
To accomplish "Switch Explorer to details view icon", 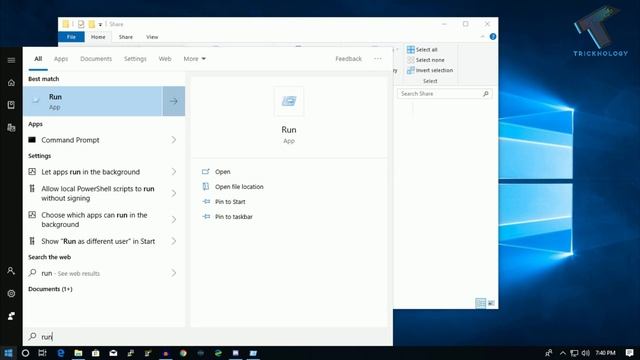I will (480, 303).
